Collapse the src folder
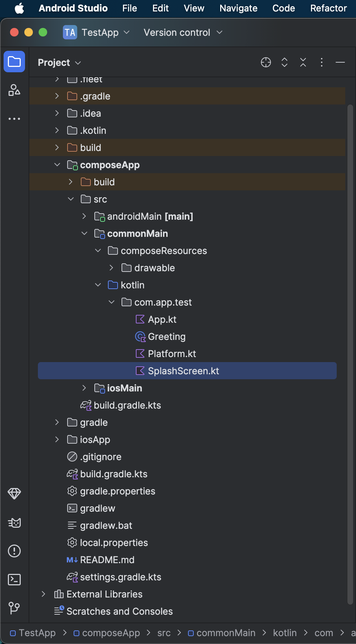The height and width of the screenshot is (644, 356). [71, 199]
